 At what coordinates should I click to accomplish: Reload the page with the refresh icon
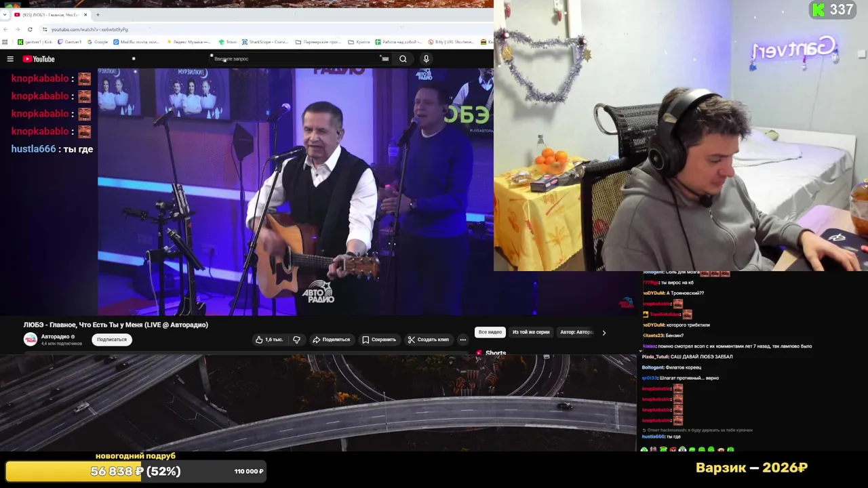[x=30, y=29]
